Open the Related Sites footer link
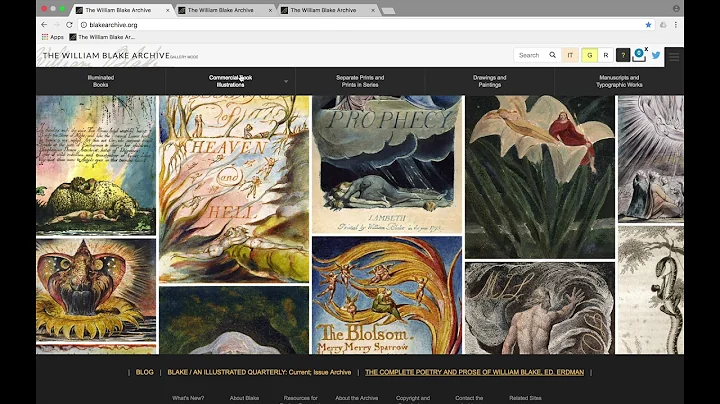This screenshot has height=404, width=720. (x=525, y=398)
